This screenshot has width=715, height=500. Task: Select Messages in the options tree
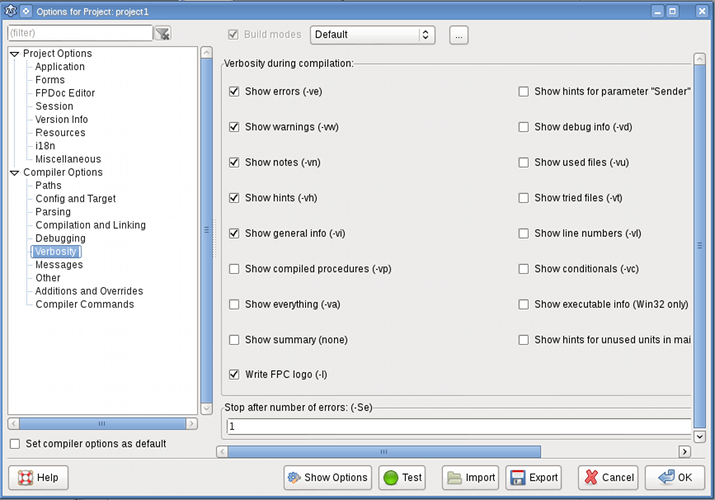coord(59,265)
